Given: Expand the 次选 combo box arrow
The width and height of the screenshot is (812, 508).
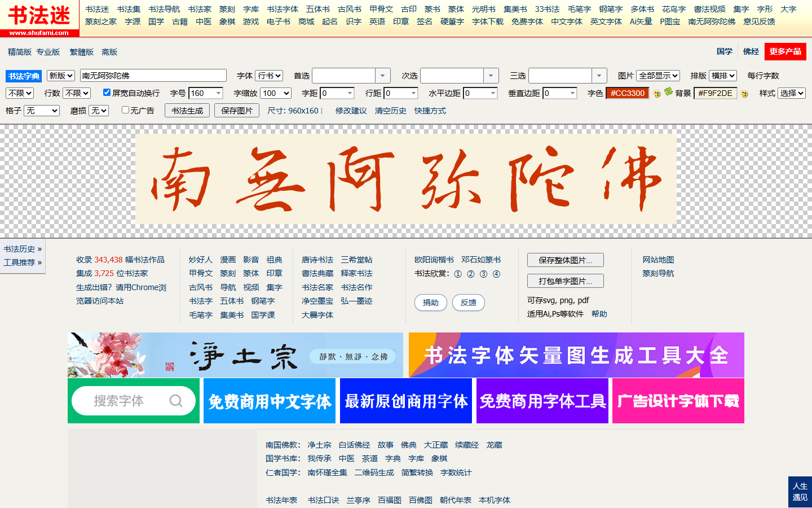Looking at the screenshot, I should click(491, 76).
